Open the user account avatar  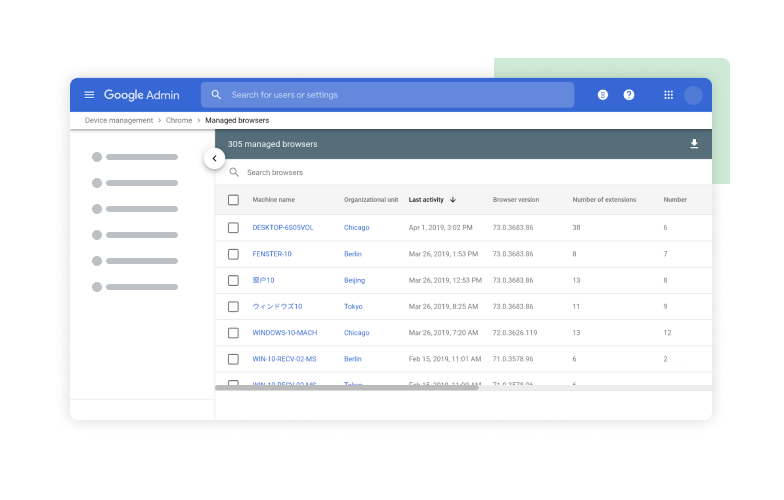(x=693, y=94)
